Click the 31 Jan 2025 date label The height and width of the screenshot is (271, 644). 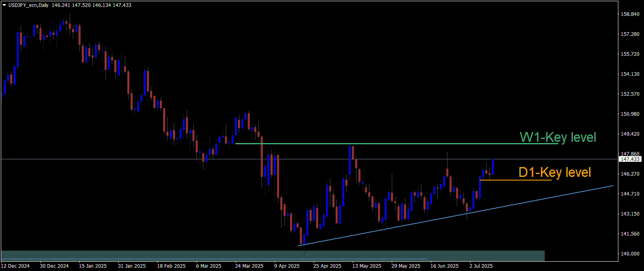(132, 266)
